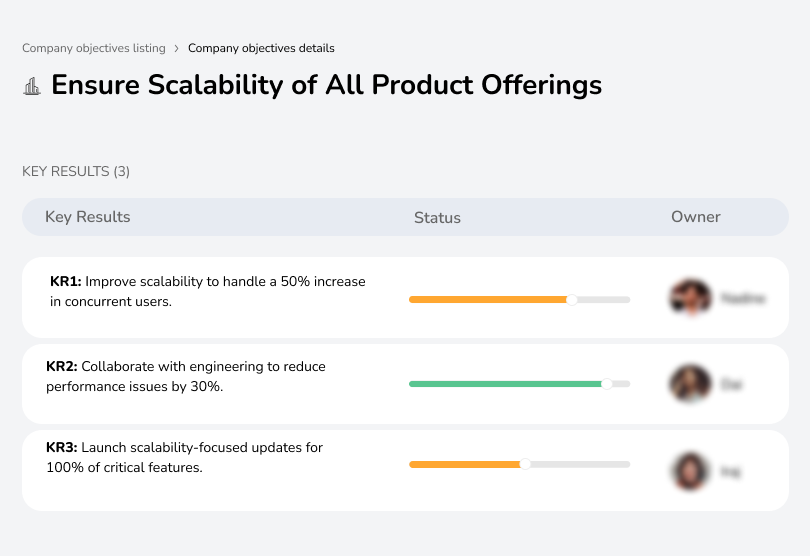Click the KR2 green progress slider handle

[x=607, y=384]
